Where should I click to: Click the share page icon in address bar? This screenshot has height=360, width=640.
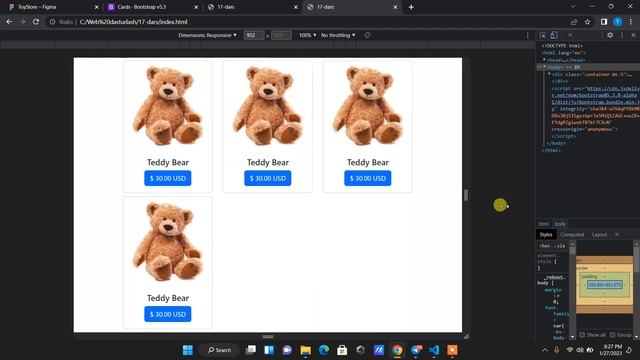tap(574, 22)
